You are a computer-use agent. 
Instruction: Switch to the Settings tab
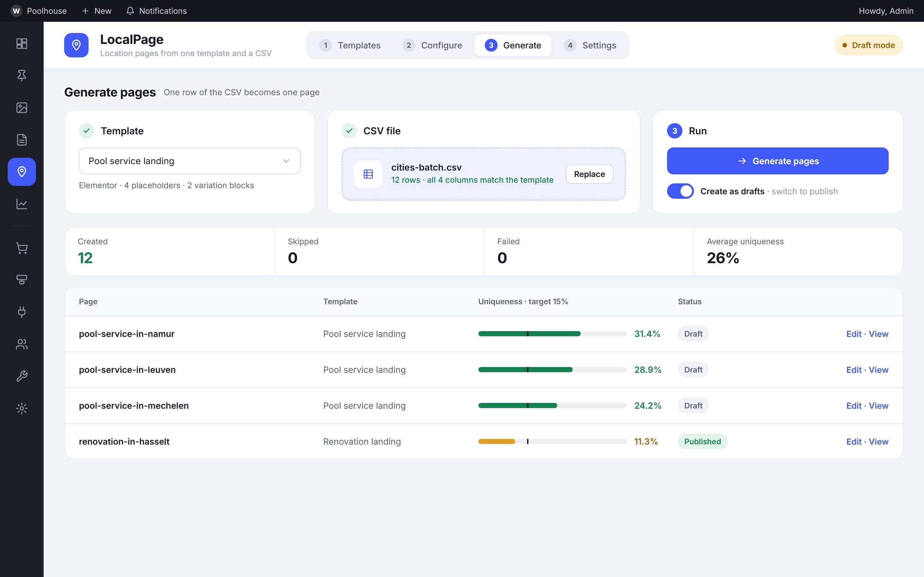point(590,45)
